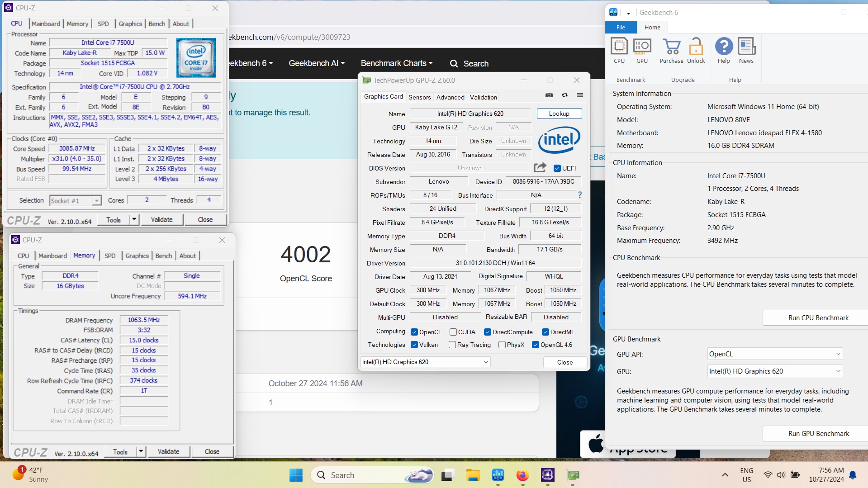Open the Windows Start button
Screen dimensions: 868x488
point(296,475)
